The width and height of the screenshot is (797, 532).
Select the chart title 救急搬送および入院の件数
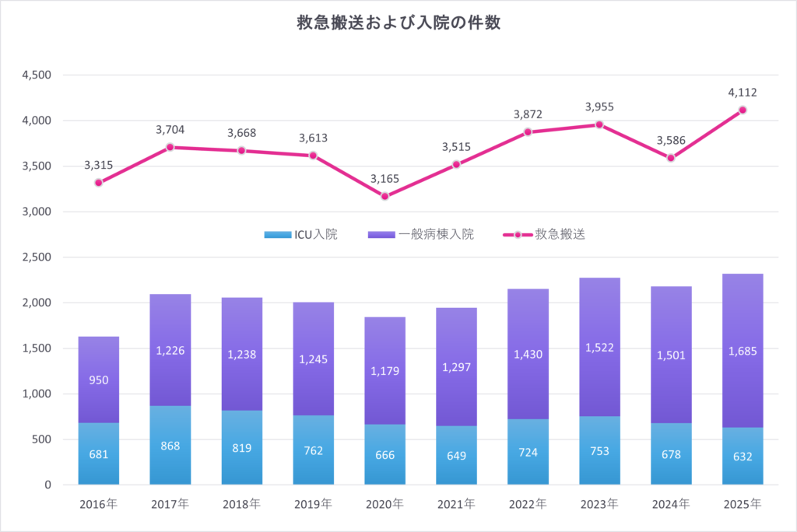(398, 23)
